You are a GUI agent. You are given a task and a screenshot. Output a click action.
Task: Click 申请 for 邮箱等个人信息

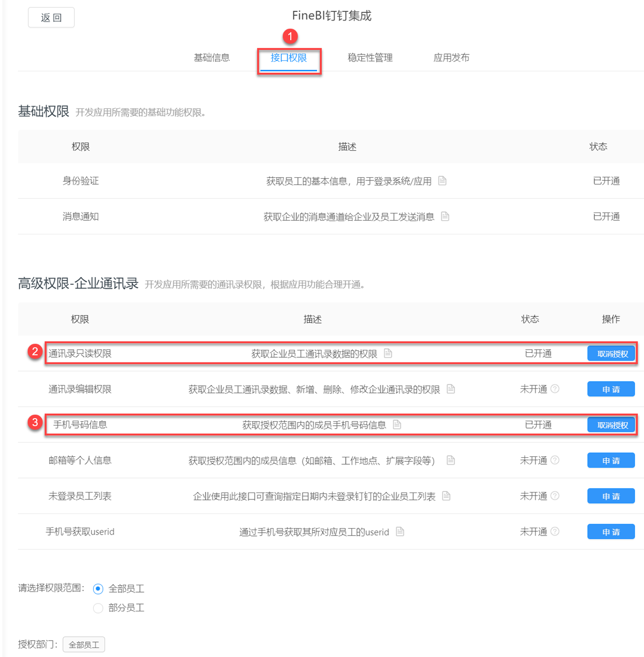click(611, 461)
